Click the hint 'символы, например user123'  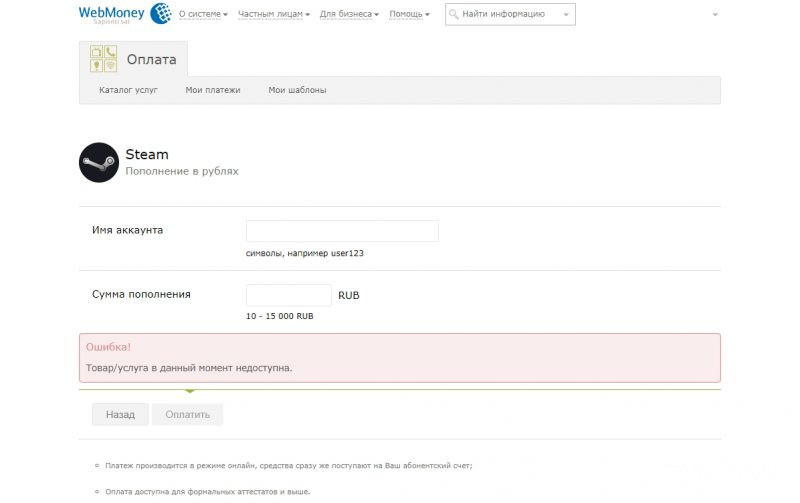pyautogui.click(x=305, y=253)
